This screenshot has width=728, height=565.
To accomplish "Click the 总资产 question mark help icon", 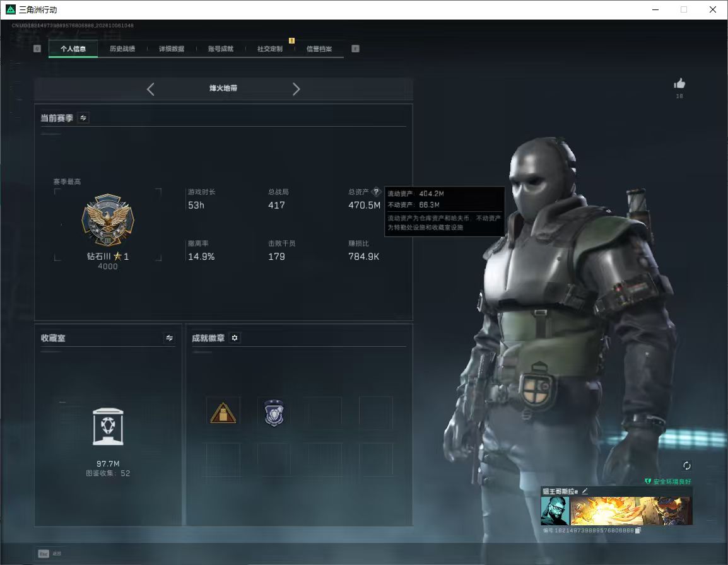I will tap(376, 192).
